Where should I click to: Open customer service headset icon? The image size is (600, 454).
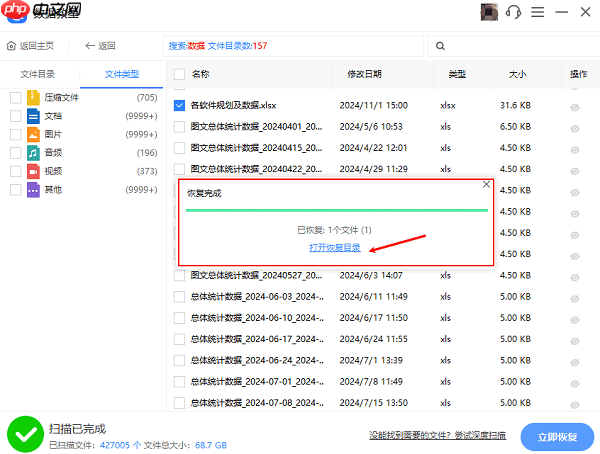coord(513,12)
